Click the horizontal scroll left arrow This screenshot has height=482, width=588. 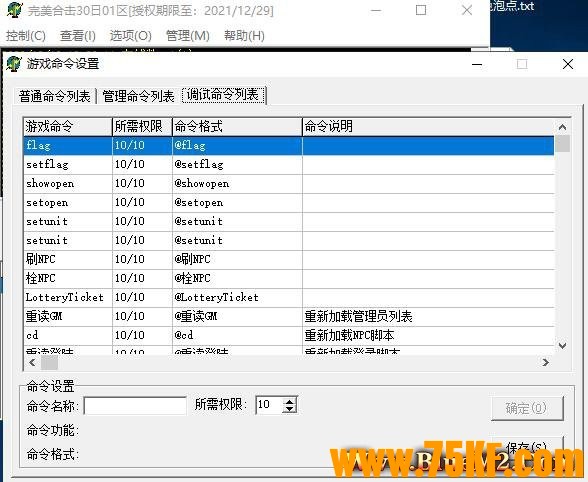click(x=32, y=362)
